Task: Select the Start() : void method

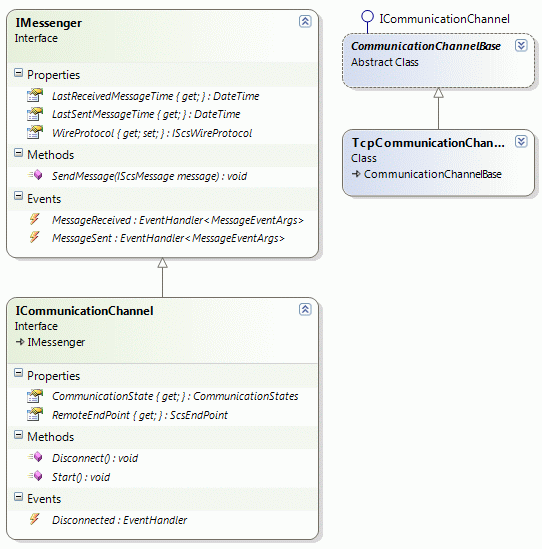Action: click(x=81, y=477)
